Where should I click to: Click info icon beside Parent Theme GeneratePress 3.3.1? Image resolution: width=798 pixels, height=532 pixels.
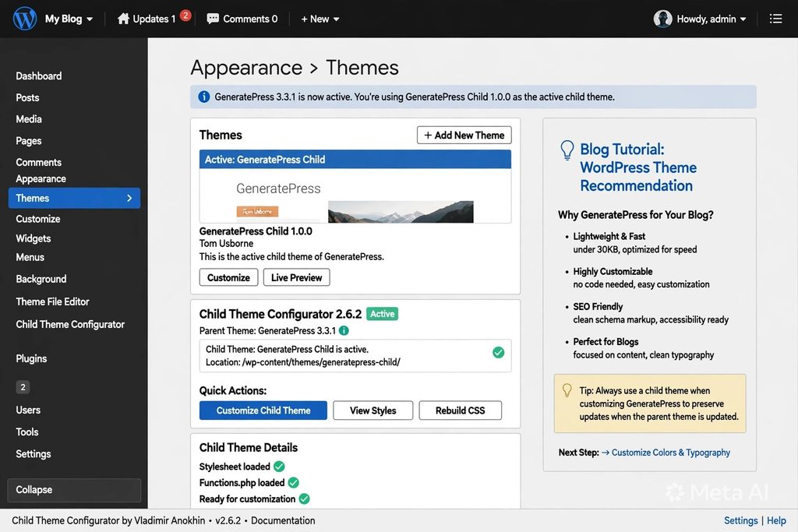[x=344, y=330]
